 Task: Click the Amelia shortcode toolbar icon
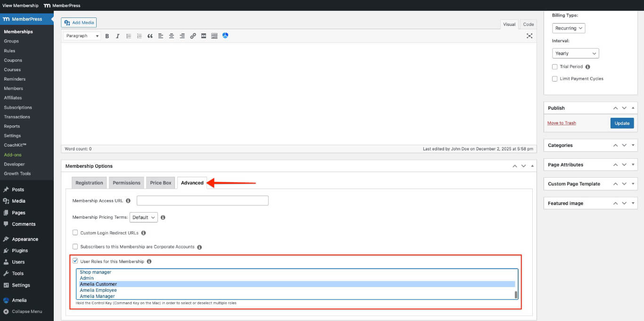(225, 36)
